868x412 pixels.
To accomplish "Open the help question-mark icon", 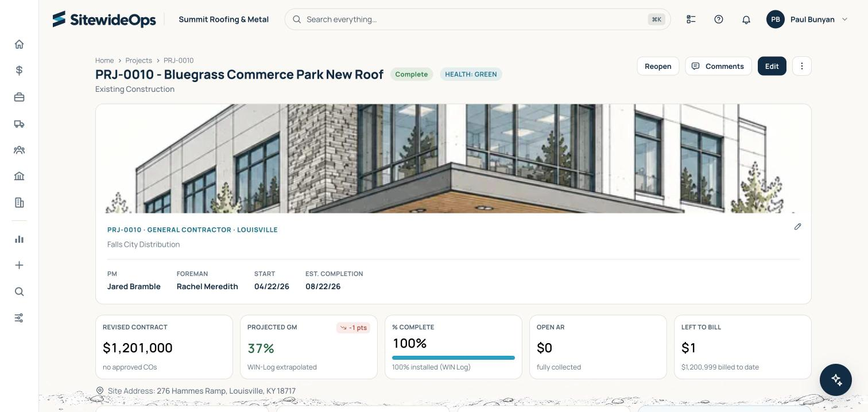I will click(x=719, y=19).
